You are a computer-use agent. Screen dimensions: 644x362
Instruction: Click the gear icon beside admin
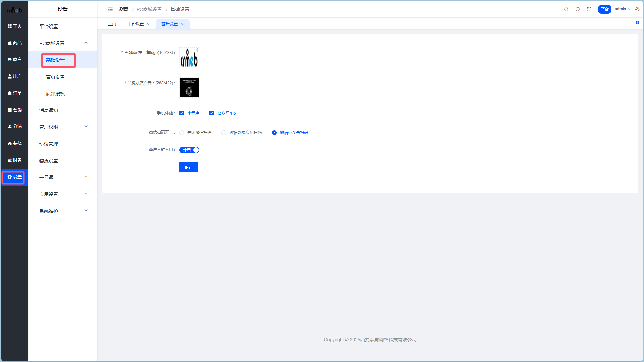point(637,9)
